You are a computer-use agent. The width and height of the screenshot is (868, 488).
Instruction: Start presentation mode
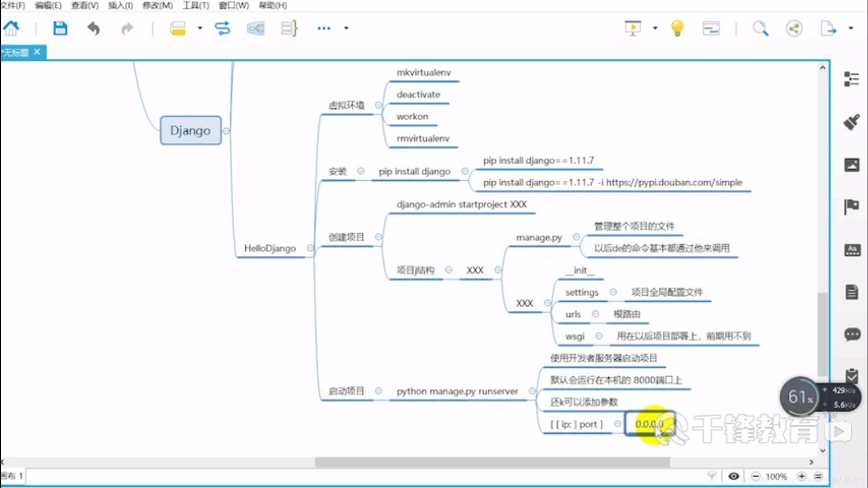point(632,28)
